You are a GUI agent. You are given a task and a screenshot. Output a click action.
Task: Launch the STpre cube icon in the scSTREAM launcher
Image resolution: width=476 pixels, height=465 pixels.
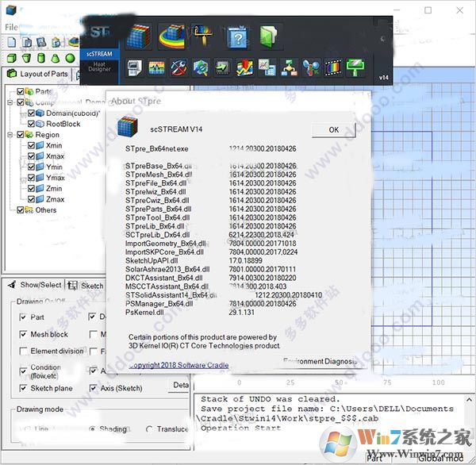tap(138, 37)
